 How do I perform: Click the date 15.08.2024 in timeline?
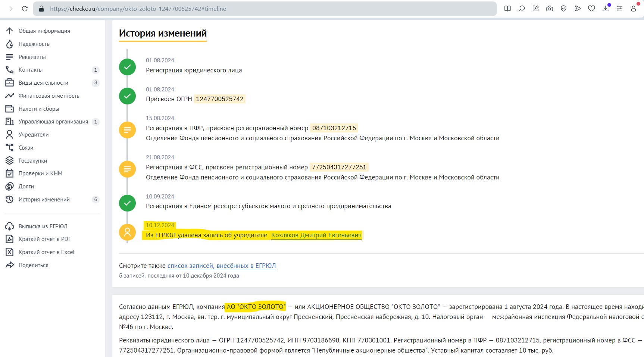point(160,118)
